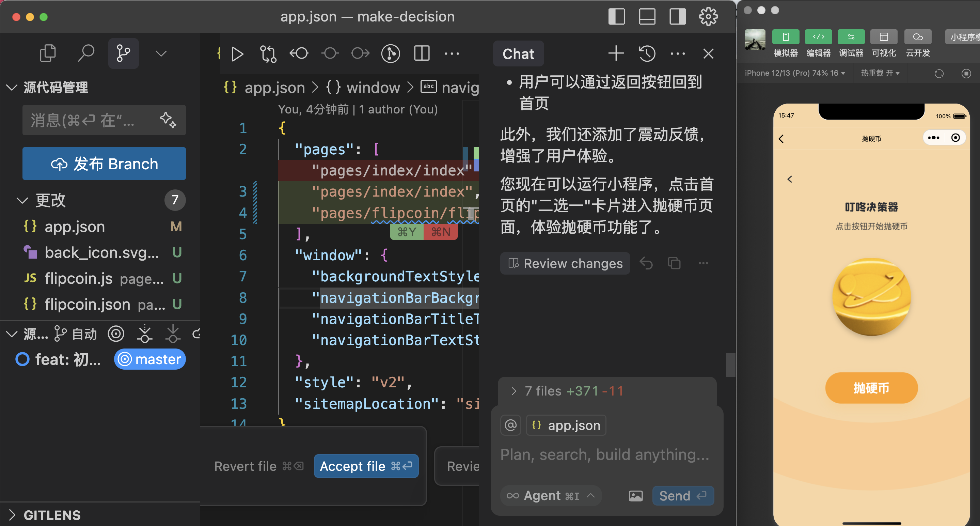
Task: Click the 发布 Branch button
Action: click(x=104, y=164)
